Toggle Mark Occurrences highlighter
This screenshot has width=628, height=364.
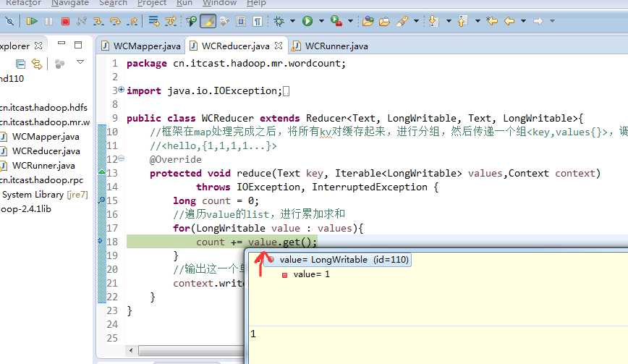coord(208,21)
